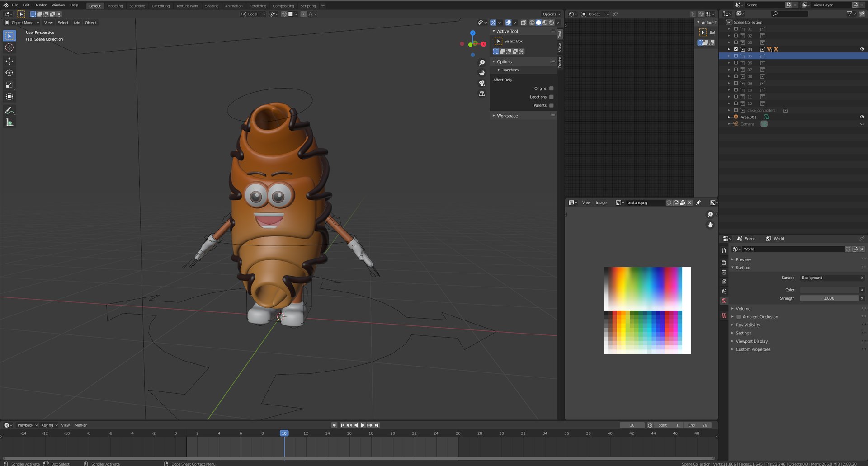Open the Active Tool properties tab icon

click(x=724, y=250)
